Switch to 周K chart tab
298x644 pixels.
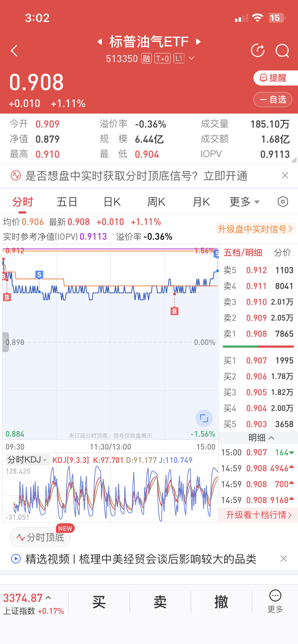[x=156, y=202]
